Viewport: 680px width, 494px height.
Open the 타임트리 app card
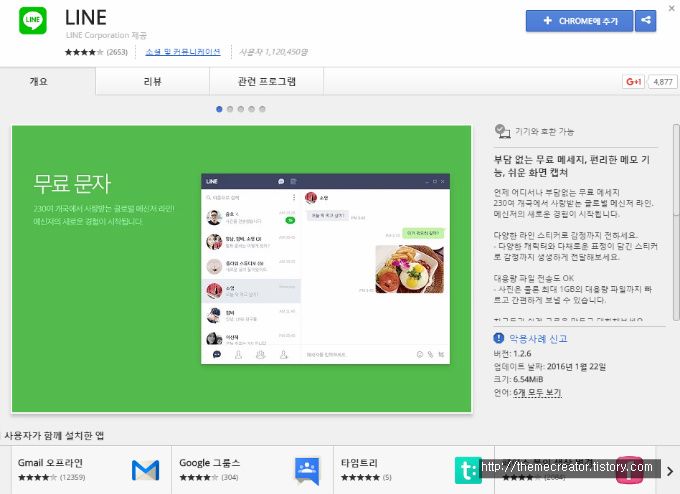tap(414, 470)
